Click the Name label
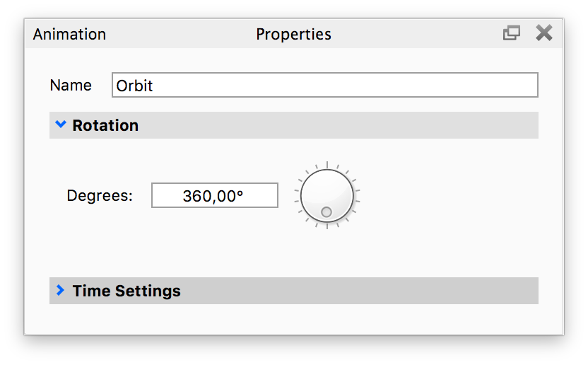Viewport: 588px width, 365px height. (x=71, y=86)
